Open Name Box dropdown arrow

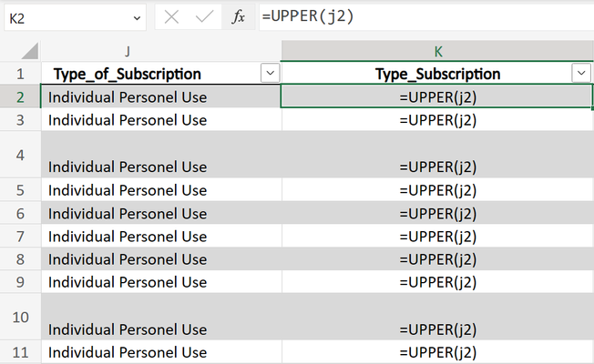138,18
